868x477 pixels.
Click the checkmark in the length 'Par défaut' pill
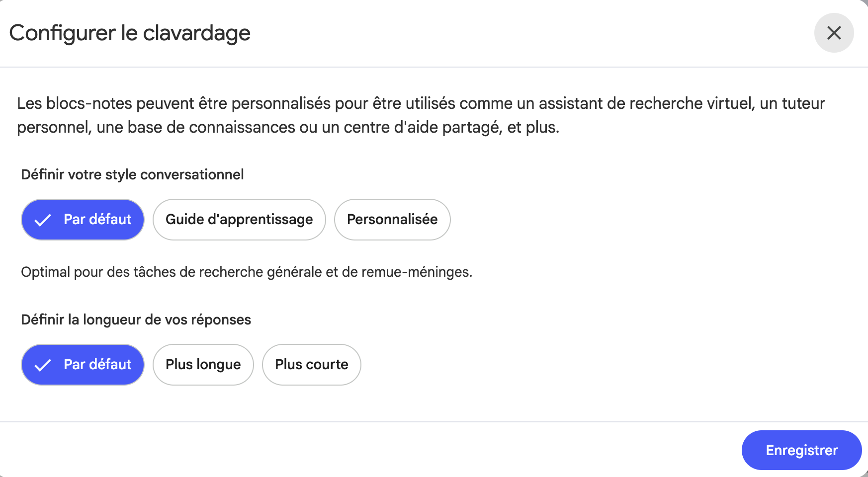click(44, 364)
